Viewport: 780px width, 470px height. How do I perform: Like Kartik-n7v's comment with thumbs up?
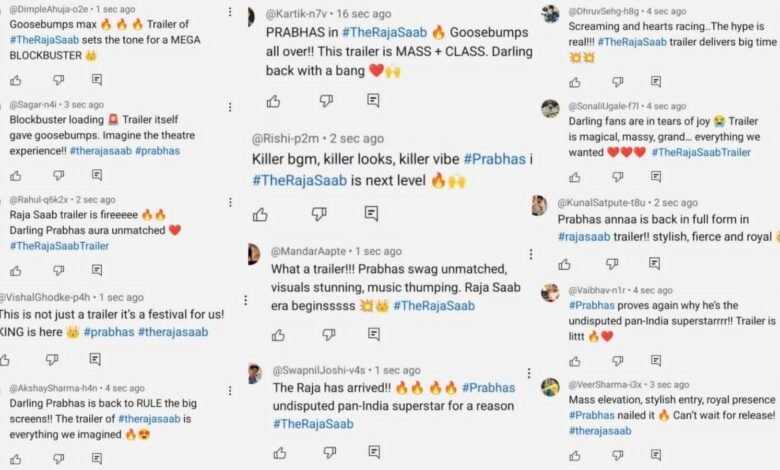tap(273, 100)
